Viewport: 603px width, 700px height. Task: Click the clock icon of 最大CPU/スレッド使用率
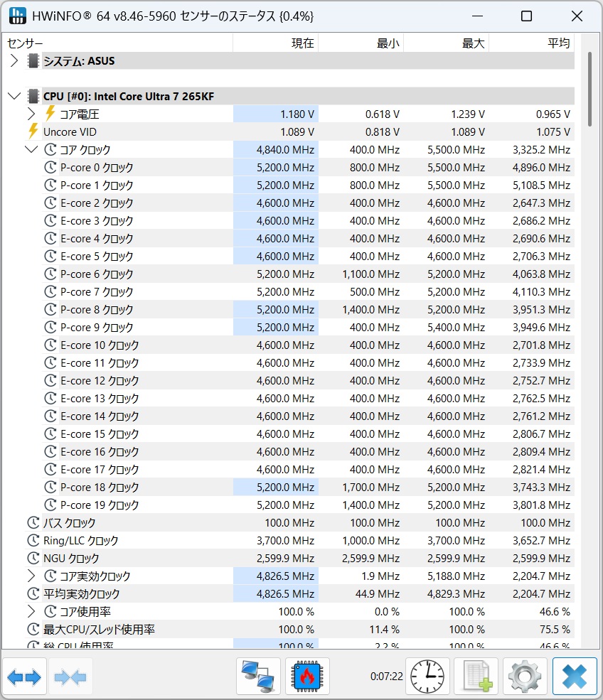[33, 629]
